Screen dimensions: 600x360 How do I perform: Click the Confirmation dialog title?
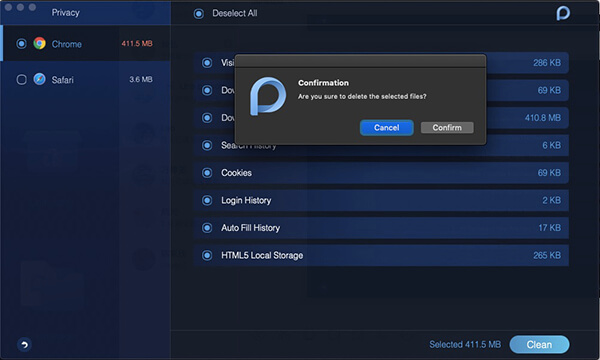[x=323, y=83]
